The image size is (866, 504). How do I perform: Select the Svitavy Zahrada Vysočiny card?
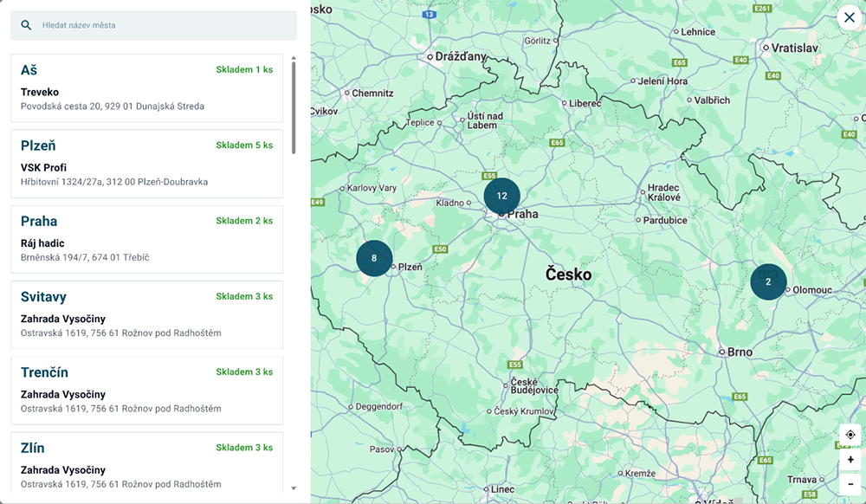[145, 314]
